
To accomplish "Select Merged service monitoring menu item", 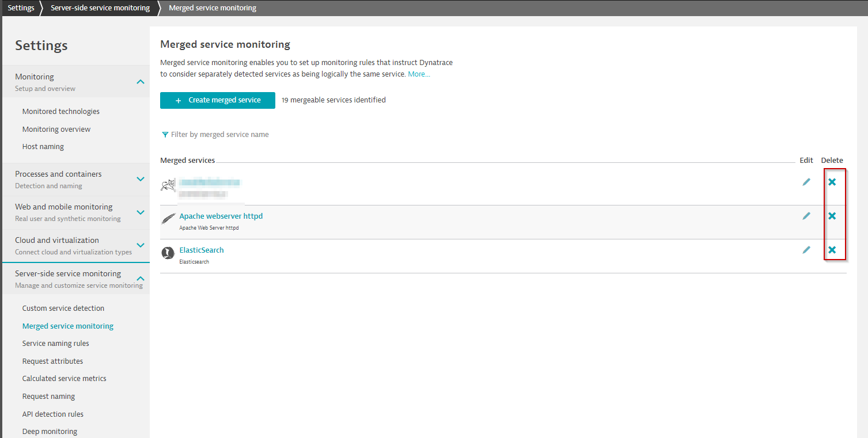I will (68, 326).
